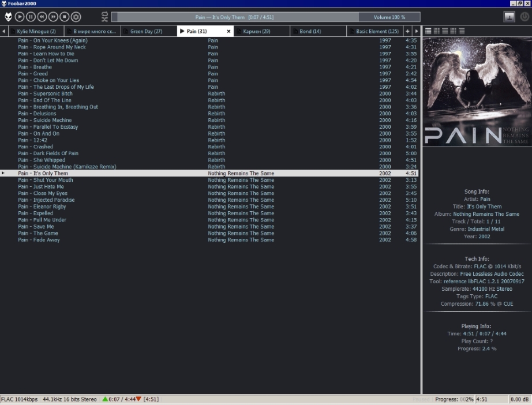Select the third playlist layout view icon
The image size is (532, 405).
coord(445,31)
